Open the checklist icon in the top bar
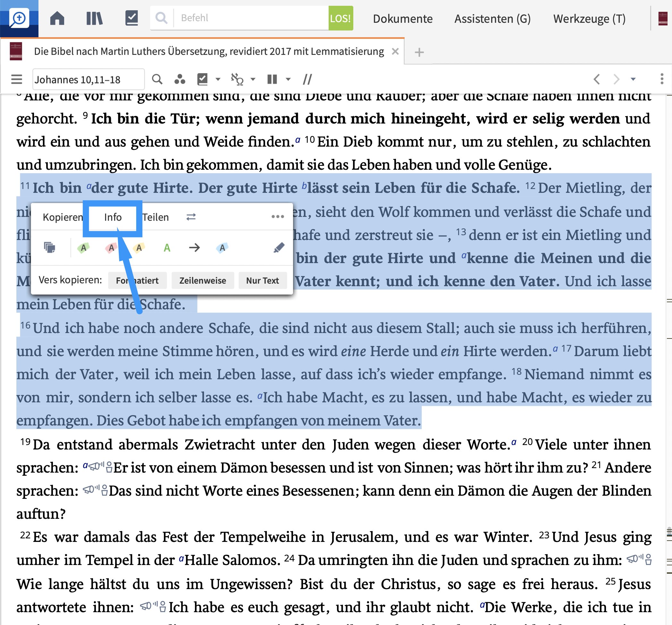Image resolution: width=672 pixels, height=625 pixels. pos(131,18)
